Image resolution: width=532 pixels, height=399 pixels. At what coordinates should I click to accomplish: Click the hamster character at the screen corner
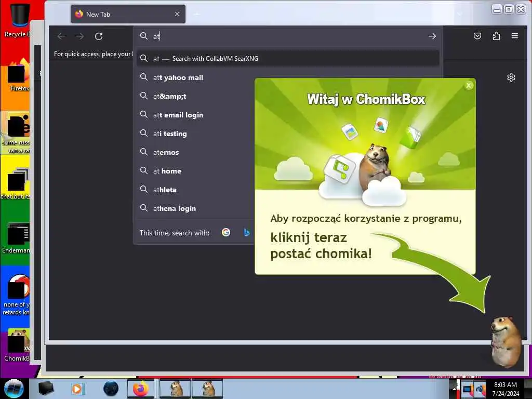(x=506, y=342)
